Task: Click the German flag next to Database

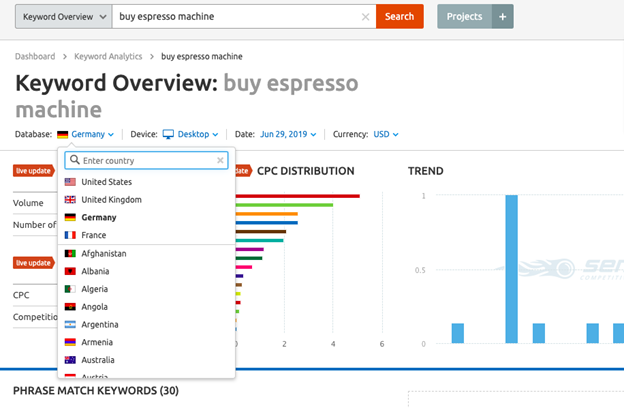Action: click(62, 135)
